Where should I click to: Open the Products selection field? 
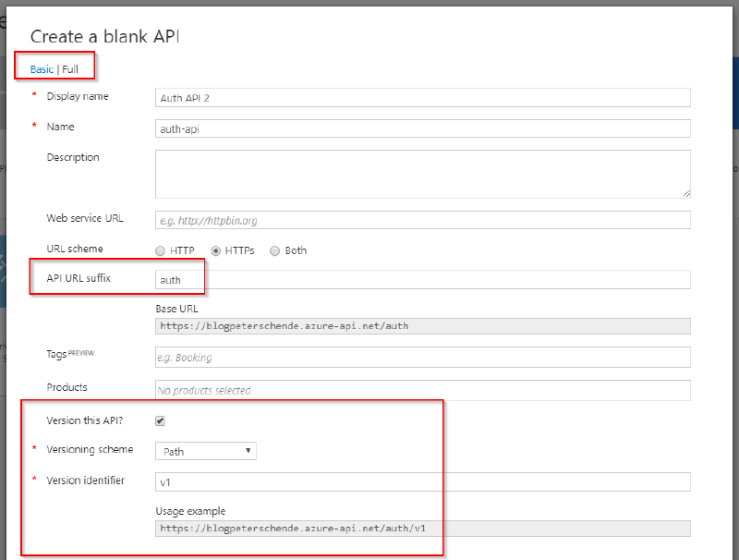[x=416, y=390]
